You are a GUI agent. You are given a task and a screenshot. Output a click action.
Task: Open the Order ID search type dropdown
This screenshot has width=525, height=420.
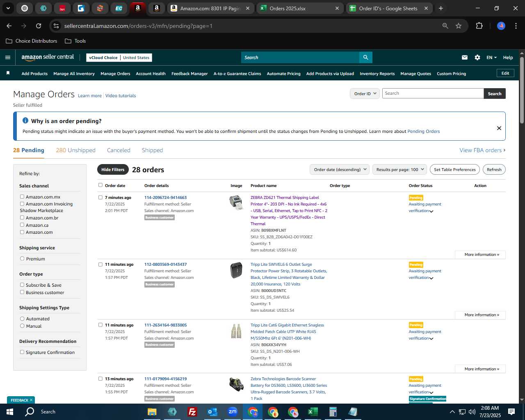(x=365, y=94)
